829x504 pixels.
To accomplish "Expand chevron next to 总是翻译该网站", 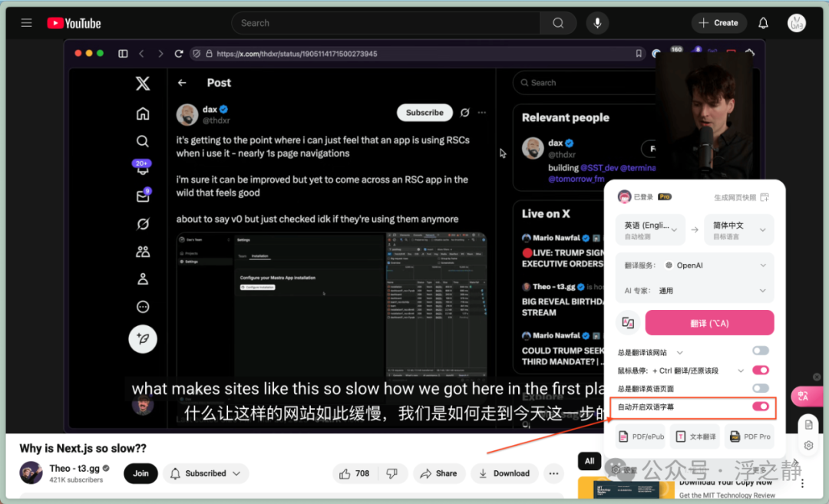I will click(680, 352).
